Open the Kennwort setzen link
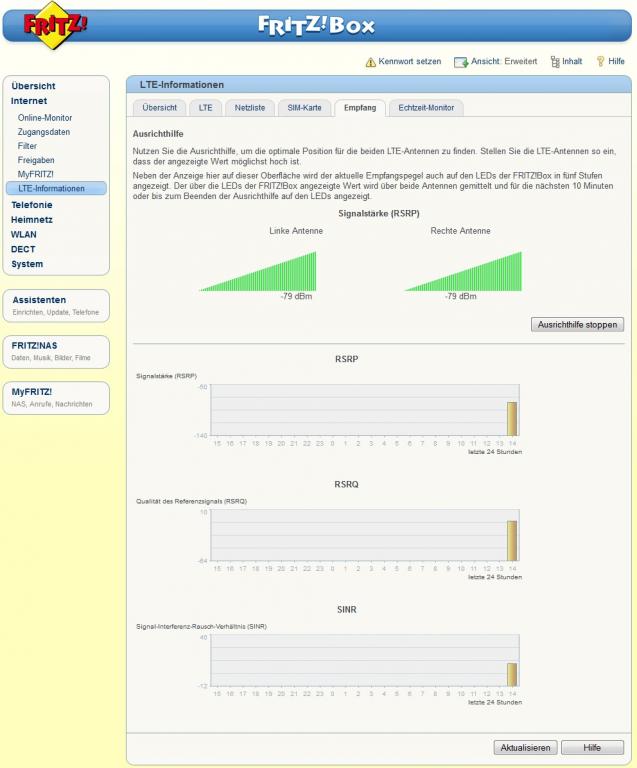 click(x=409, y=61)
